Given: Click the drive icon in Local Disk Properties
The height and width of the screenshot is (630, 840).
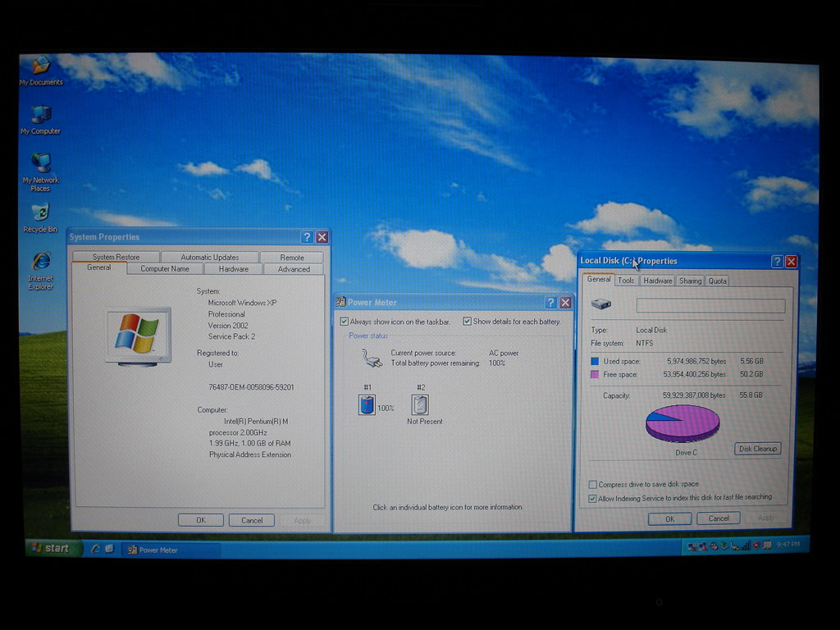Looking at the screenshot, I should (x=601, y=304).
